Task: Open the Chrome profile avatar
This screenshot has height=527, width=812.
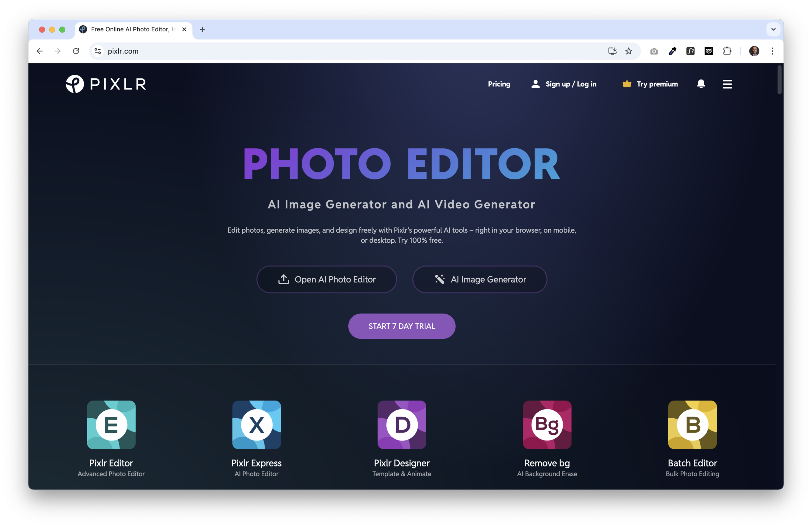Action: click(x=754, y=51)
